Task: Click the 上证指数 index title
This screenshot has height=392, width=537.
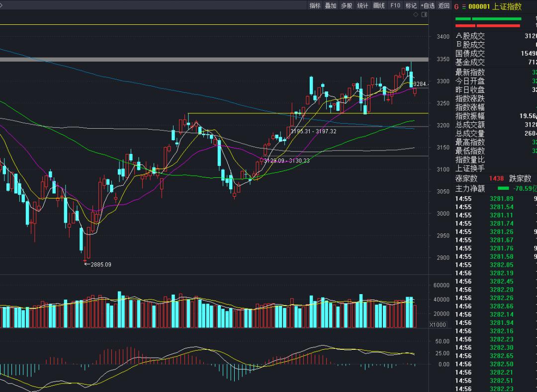Action: 507,6
